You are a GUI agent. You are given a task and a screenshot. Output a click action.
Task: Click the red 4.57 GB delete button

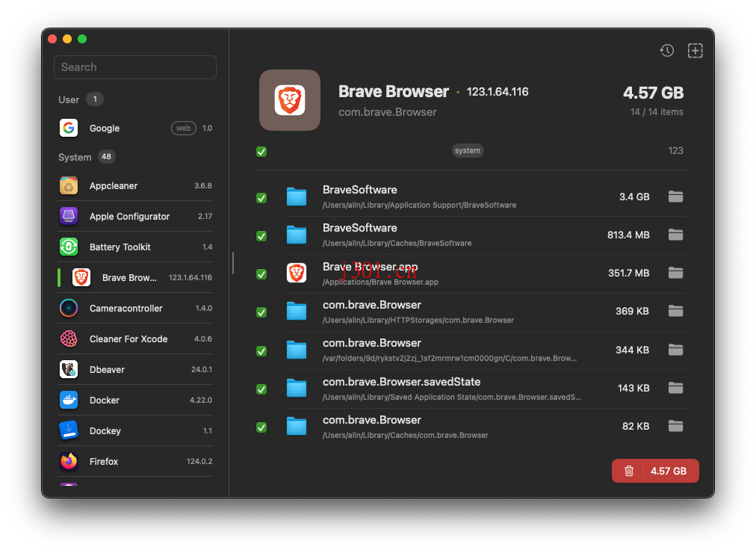click(x=655, y=470)
